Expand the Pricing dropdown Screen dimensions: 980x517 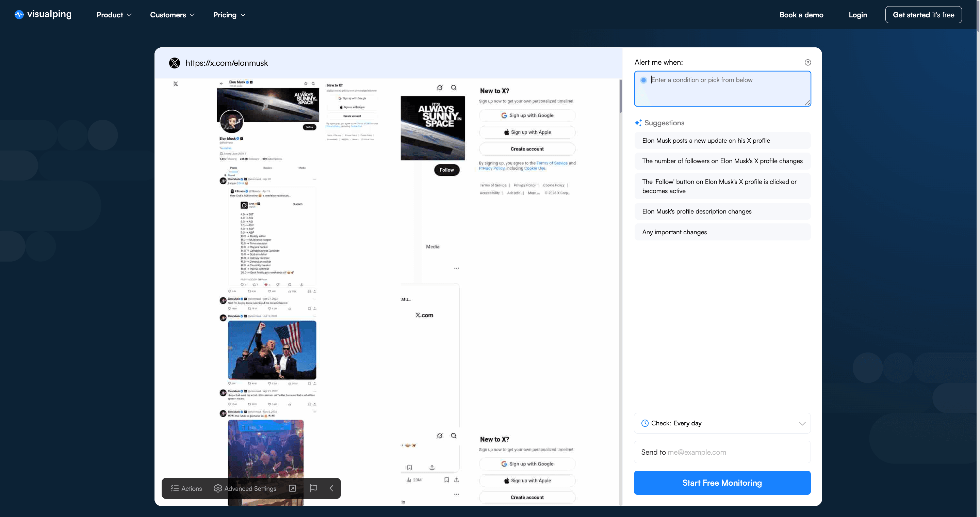pyautogui.click(x=229, y=15)
